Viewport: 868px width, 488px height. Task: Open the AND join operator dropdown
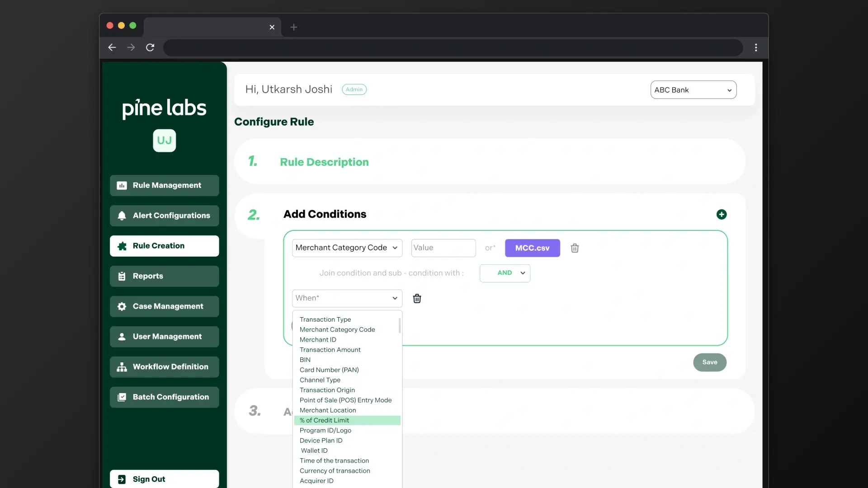coord(505,273)
